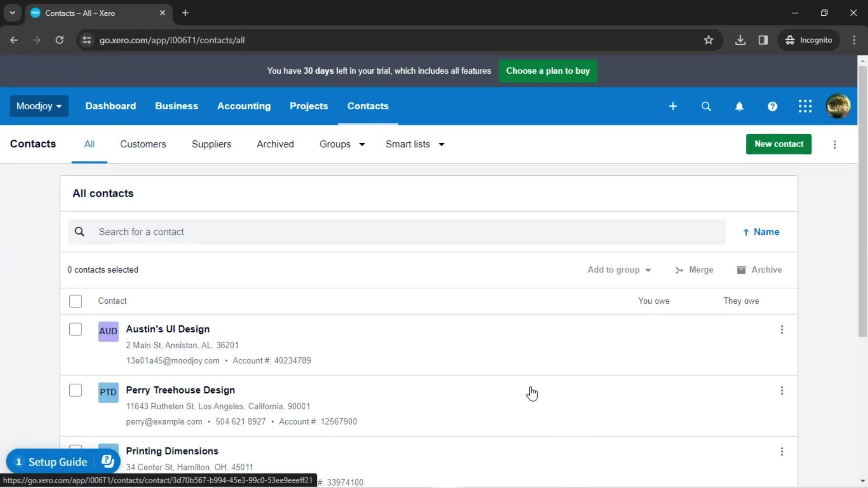Image resolution: width=868 pixels, height=488 pixels.
Task: Open the Xero create new plus icon
Action: coord(673,106)
